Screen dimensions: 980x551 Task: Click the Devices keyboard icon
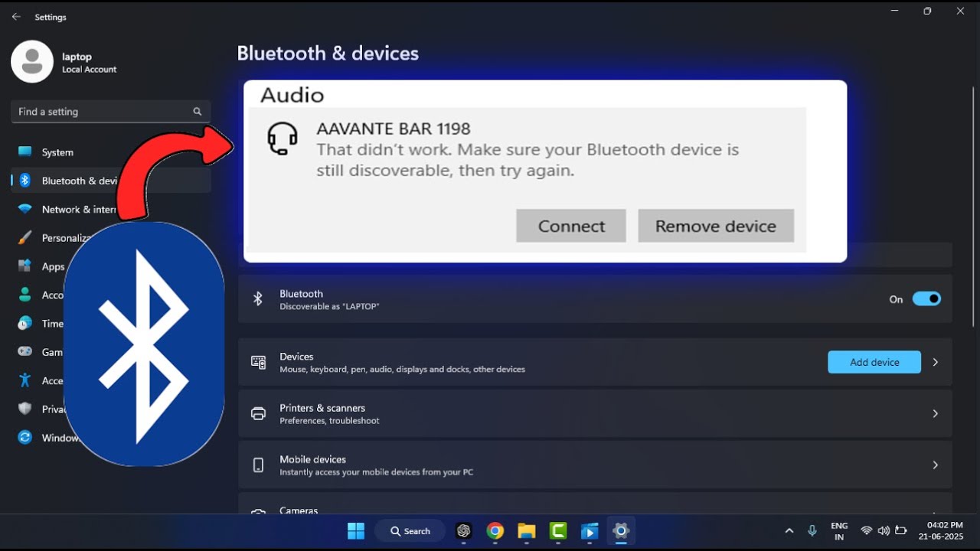[258, 362]
